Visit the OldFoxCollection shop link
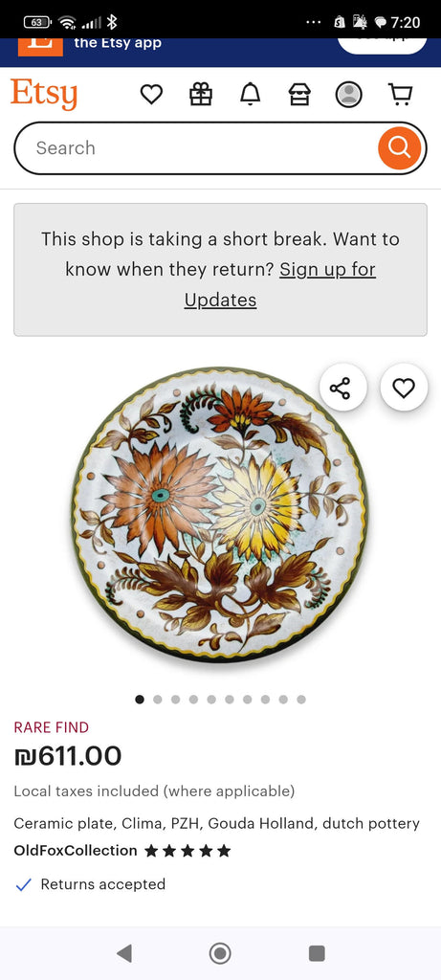This screenshot has height=980, width=441. tap(76, 851)
